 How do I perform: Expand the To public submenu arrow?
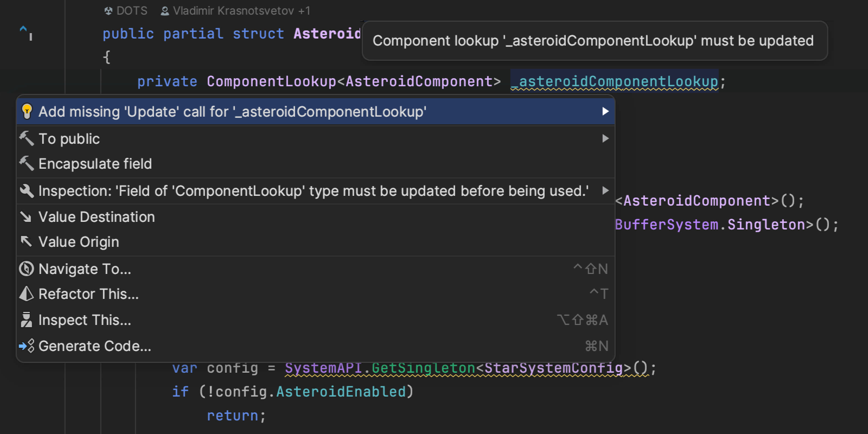pos(605,138)
